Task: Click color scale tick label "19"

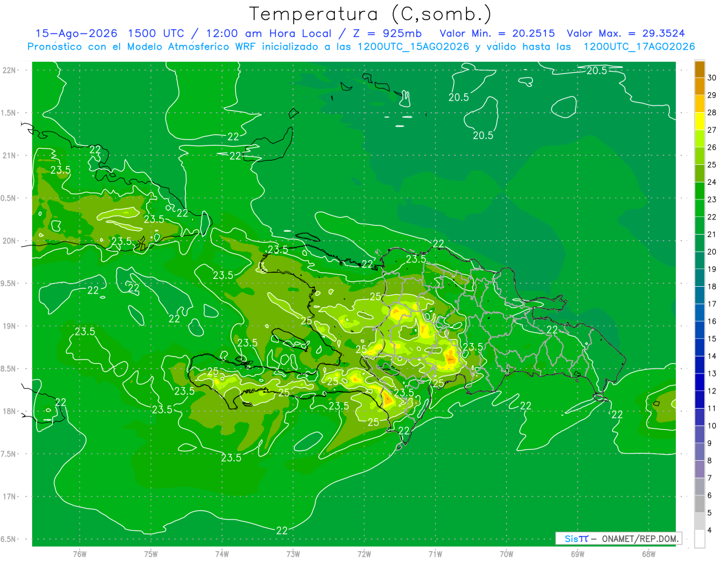Action: 712,269
